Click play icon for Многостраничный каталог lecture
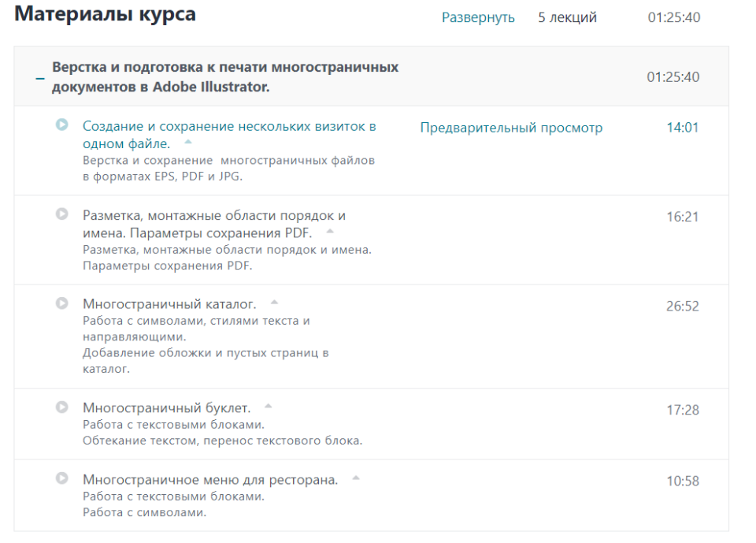Viewport: 756px width, 543px height. click(62, 303)
